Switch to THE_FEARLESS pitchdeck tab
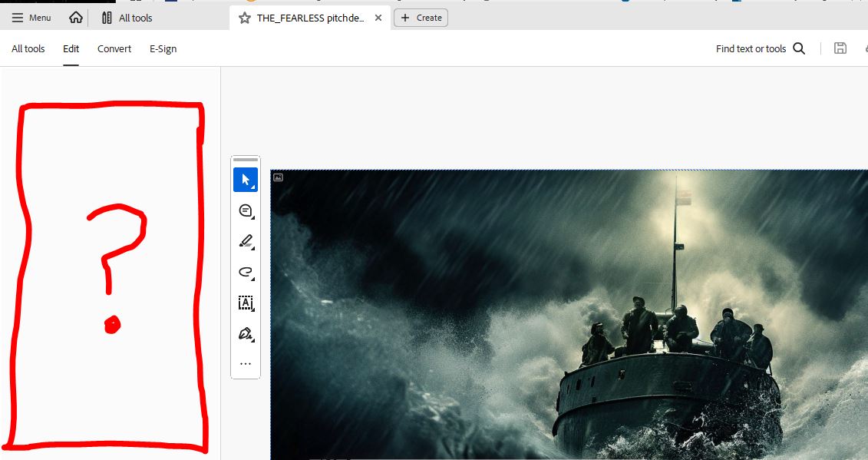 coord(311,18)
